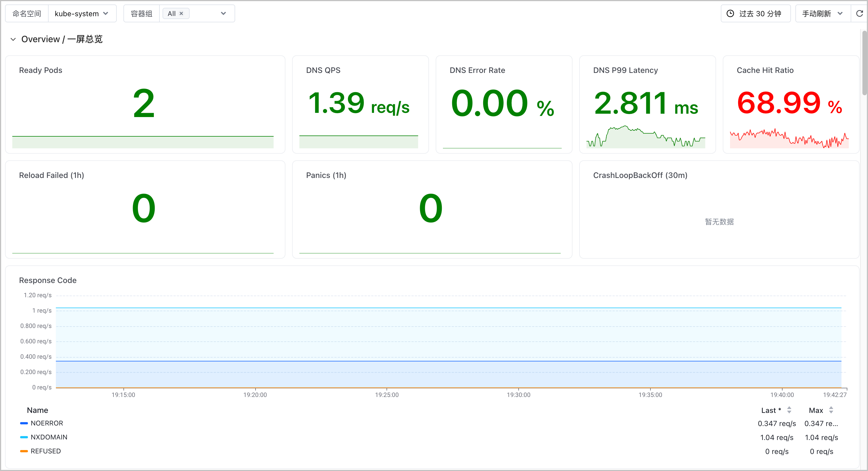Click the DNS P99 Latency sparkline

[646, 137]
